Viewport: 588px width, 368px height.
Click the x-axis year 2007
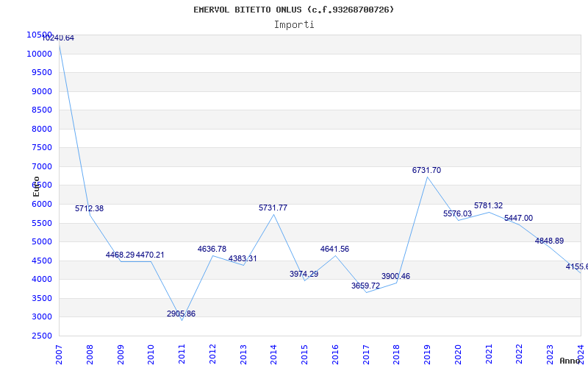pyautogui.click(x=59, y=355)
